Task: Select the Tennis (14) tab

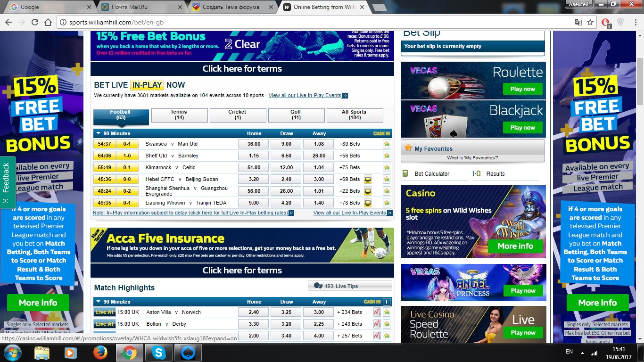Action: pyautogui.click(x=179, y=115)
